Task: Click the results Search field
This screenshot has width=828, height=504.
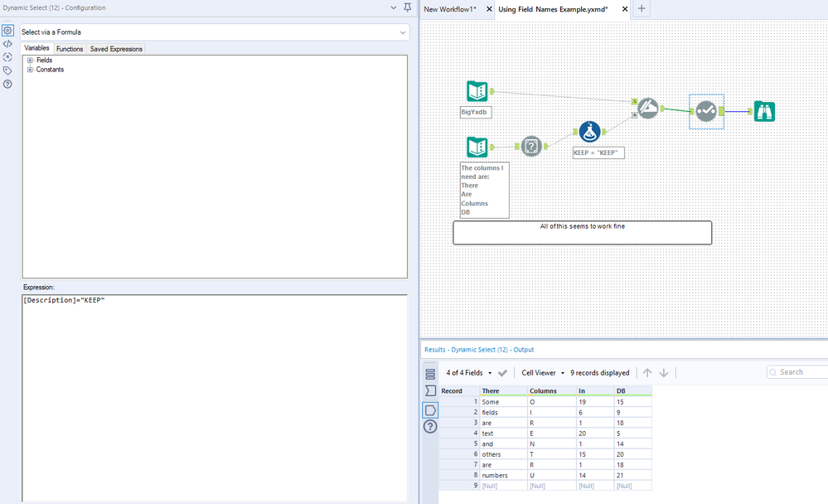Action: click(x=797, y=372)
